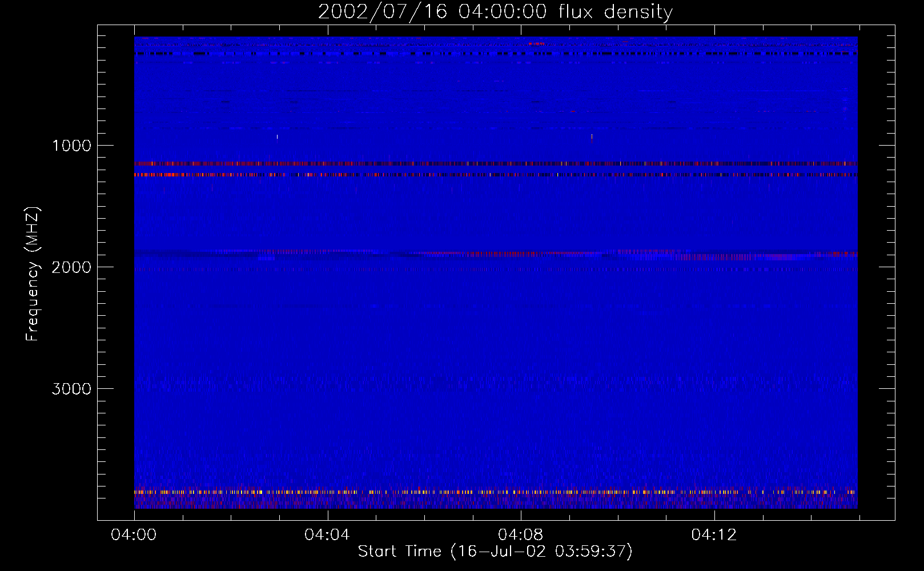Click the 04:12 time tick label
The width and height of the screenshot is (924, 571).
(x=714, y=535)
